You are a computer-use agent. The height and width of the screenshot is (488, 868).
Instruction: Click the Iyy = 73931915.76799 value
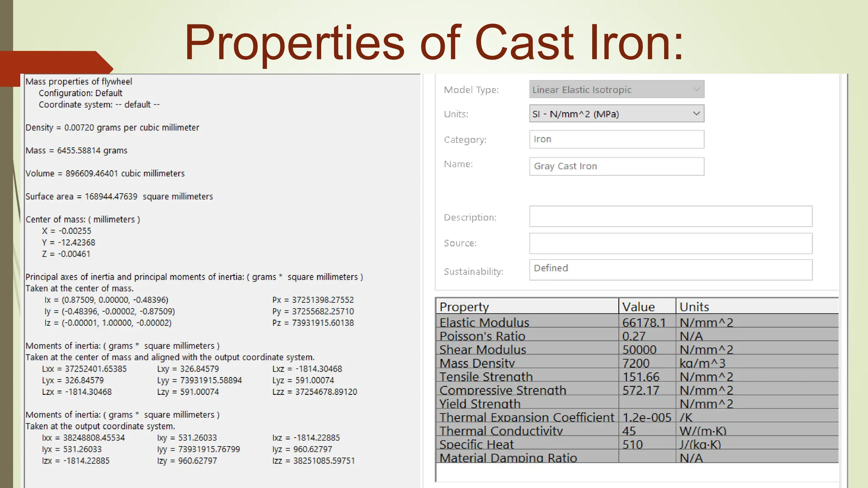199,449
